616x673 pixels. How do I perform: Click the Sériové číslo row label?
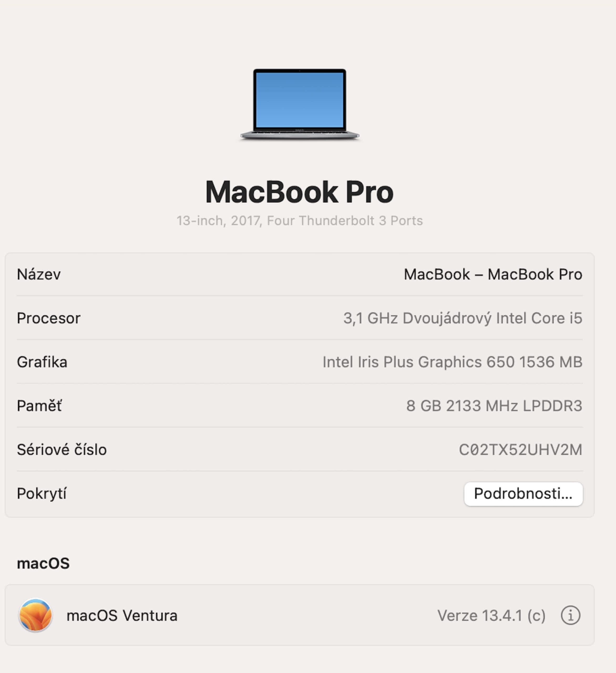point(62,450)
